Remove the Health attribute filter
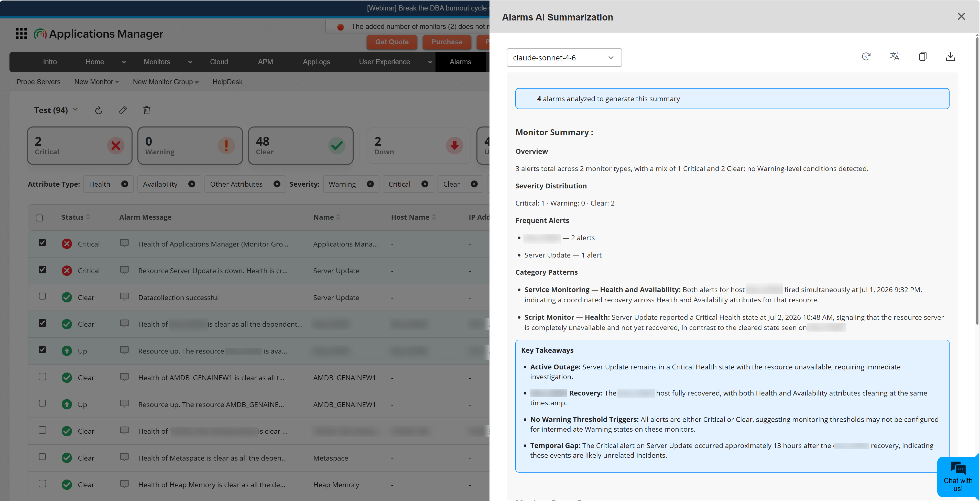980x501 pixels. click(x=125, y=184)
